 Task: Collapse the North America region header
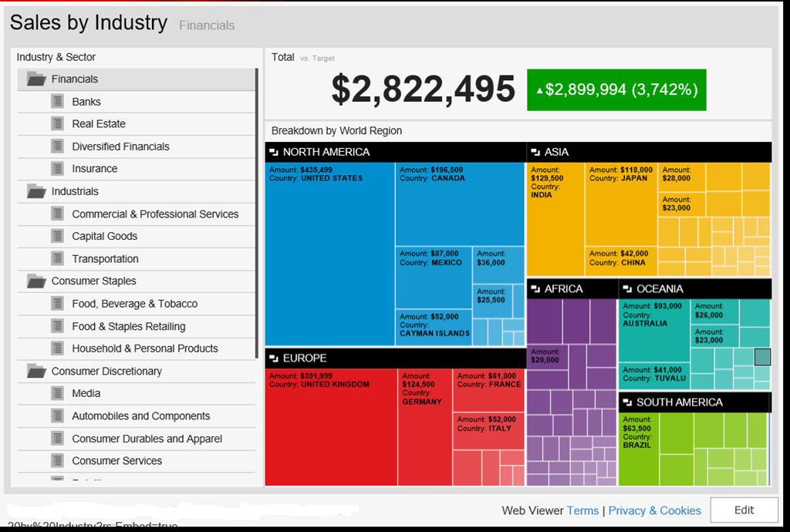pos(274,153)
